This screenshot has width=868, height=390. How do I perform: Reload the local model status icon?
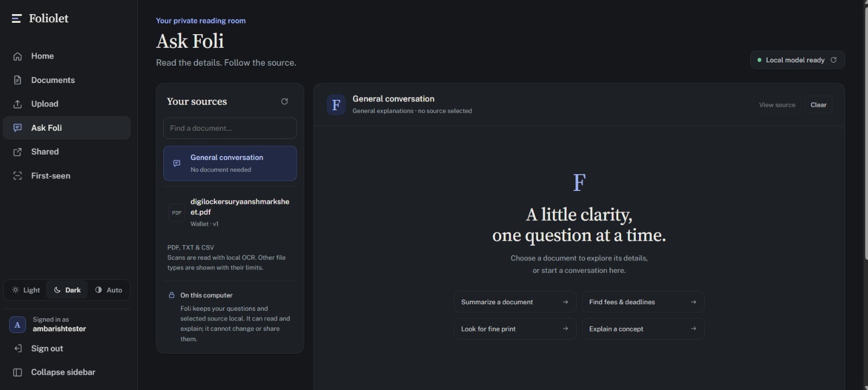pos(834,60)
